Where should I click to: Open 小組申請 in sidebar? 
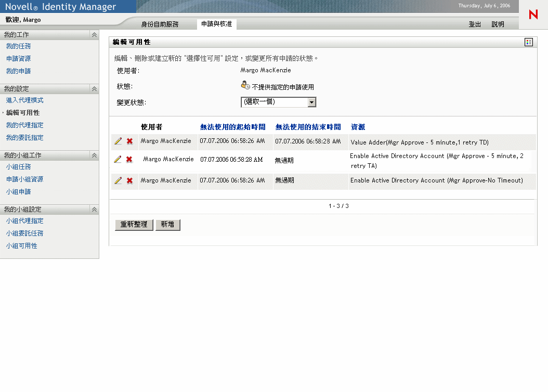19,191
